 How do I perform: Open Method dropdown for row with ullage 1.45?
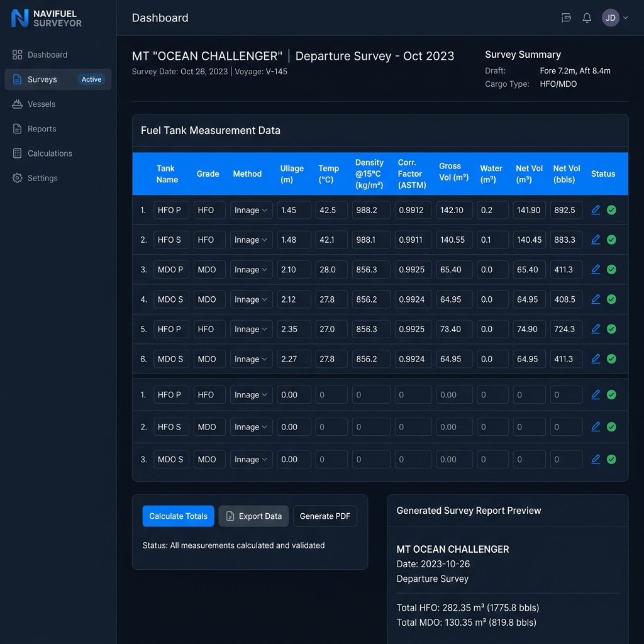[251, 210]
